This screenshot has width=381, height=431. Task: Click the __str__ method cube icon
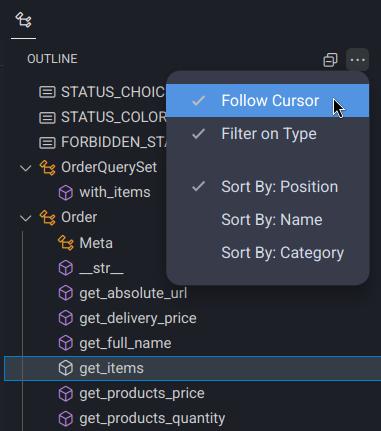pyautogui.click(x=66, y=268)
